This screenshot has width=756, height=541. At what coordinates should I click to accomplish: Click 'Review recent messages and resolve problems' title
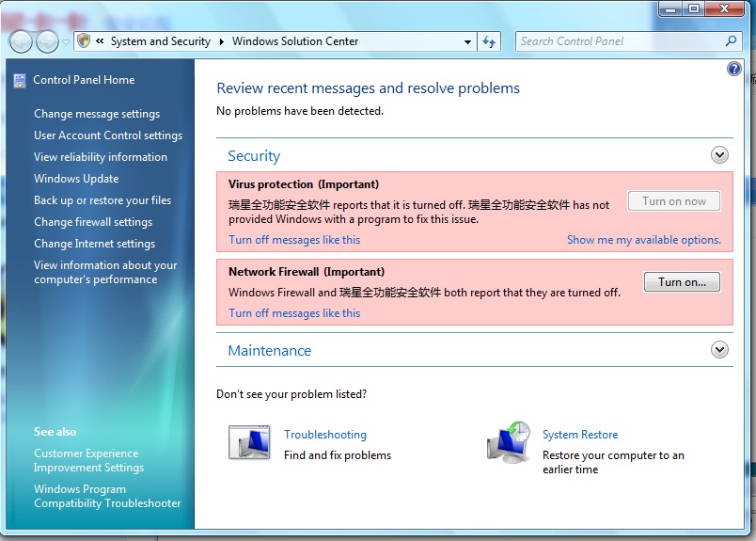pyautogui.click(x=369, y=88)
